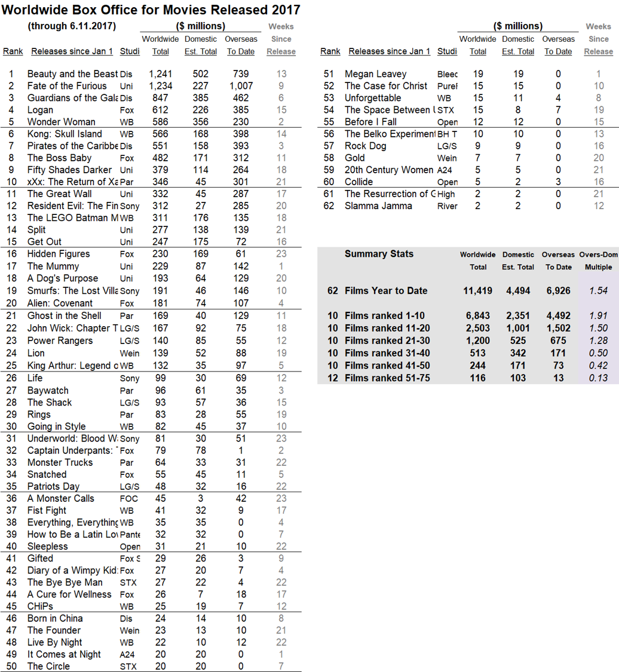
Task: Select the "Overs-Dom" column header
Action: (599, 254)
